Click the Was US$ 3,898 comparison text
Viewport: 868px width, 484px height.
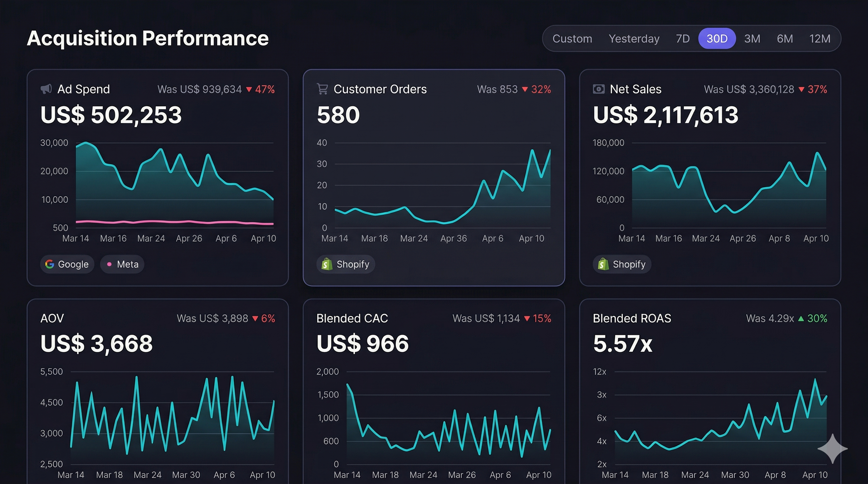(212, 318)
